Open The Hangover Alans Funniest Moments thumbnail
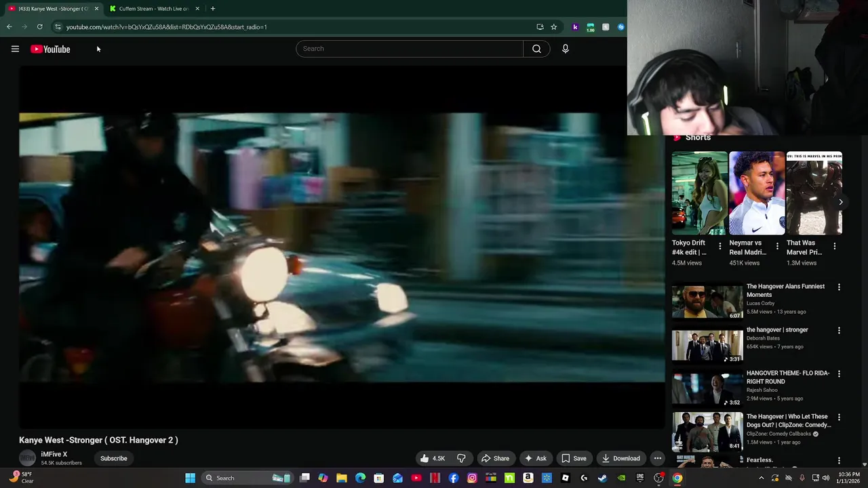Screen dimensions: 868x488 click(707, 302)
